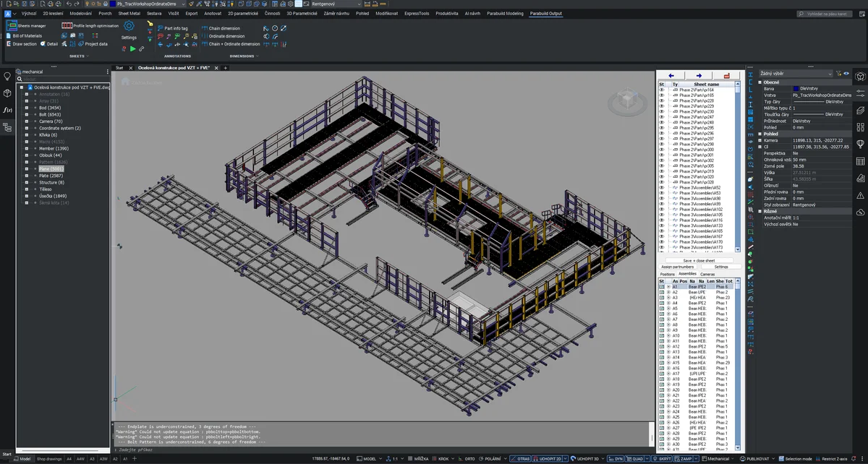Select the Chain dimension tool
The height and width of the screenshot is (464, 868).
pos(226,28)
